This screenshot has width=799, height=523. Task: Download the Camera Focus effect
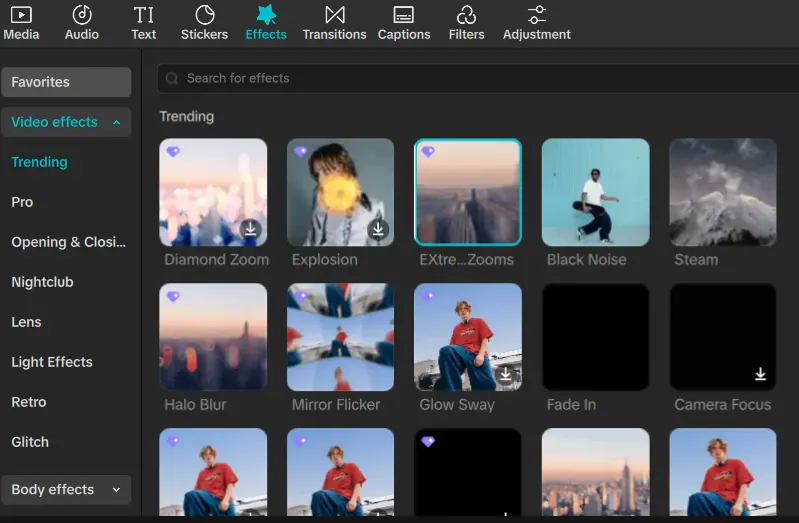pyautogui.click(x=760, y=374)
